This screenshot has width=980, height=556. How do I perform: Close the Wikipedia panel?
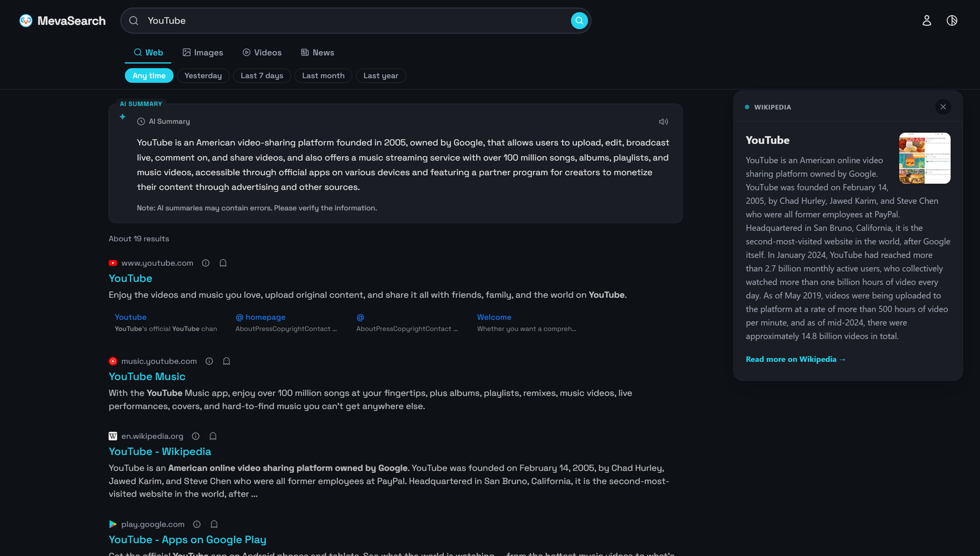tap(943, 107)
